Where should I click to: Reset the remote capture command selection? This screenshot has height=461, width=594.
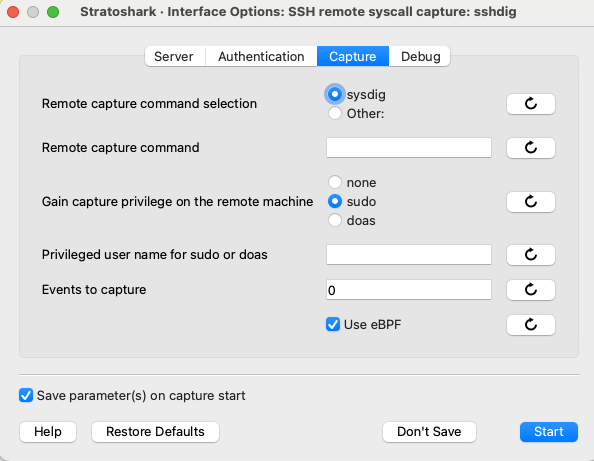pyautogui.click(x=531, y=104)
